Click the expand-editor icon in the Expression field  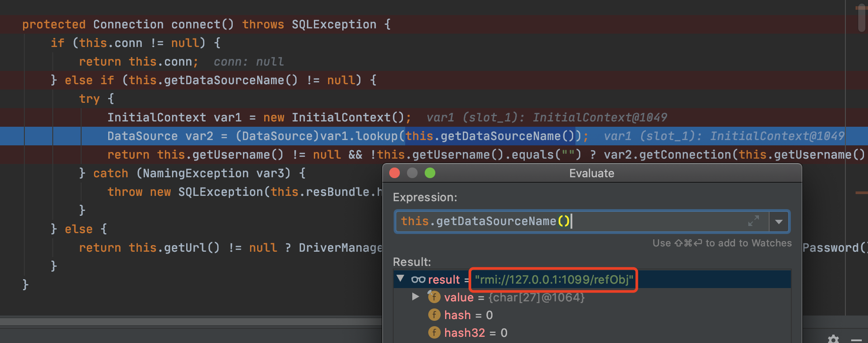(x=753, y=221)
